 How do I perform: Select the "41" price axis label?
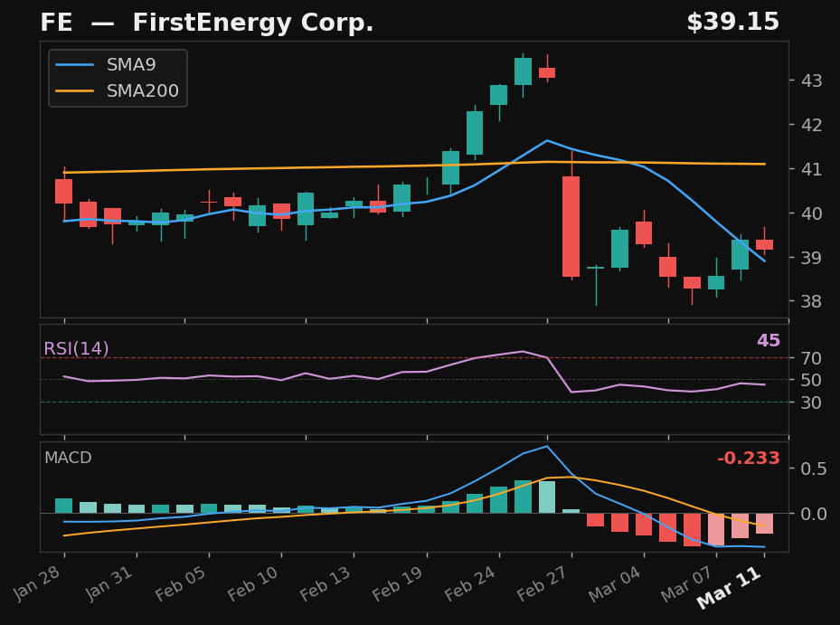click(x=812, y=169)
